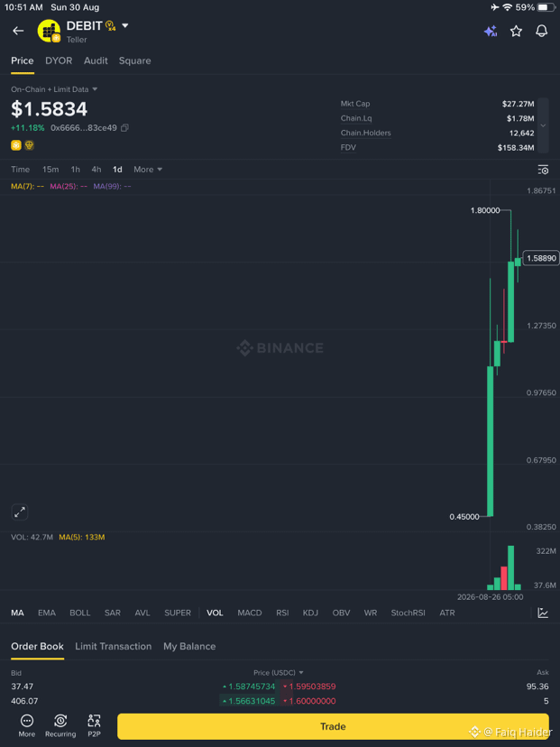Change Price (USDC) quote dropdown
This screenshot has height=747, width=560.
click(278, 673)
